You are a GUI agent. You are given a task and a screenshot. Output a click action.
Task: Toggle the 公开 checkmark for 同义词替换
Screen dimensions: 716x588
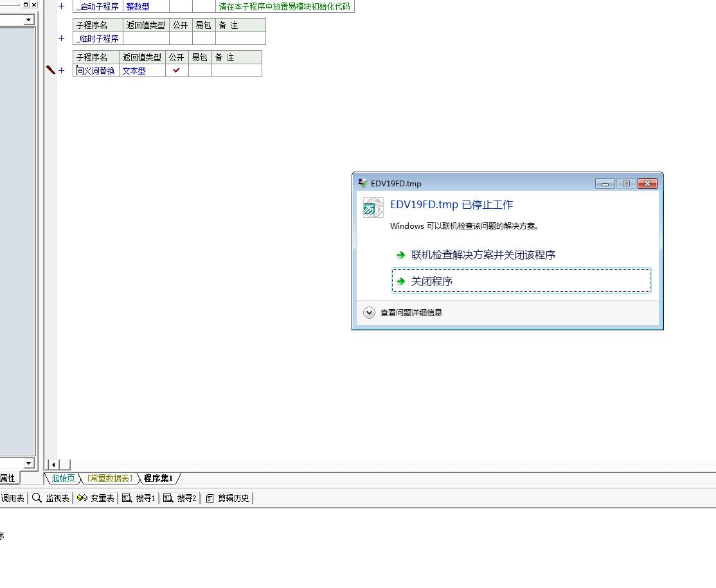[x=177, y=71]
